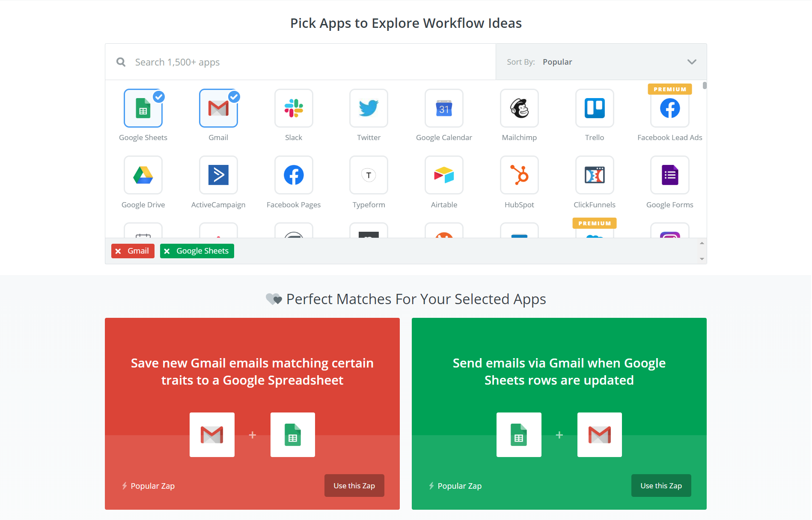
Task: Deselect the Gmail app tile
Action: pos(218,108)
